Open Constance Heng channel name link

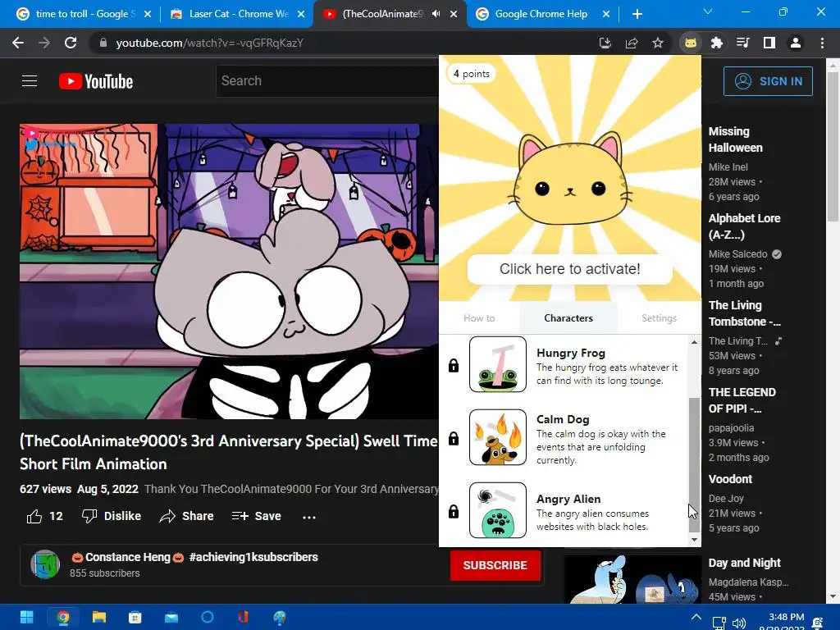195,557
